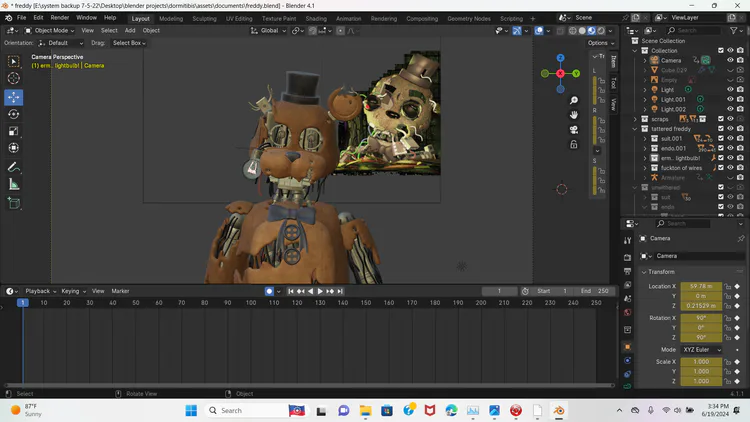The width and height of the screenshot is (750, 422).
Task: Collapse the Transform panel in properties
Action: coord(644,272)
